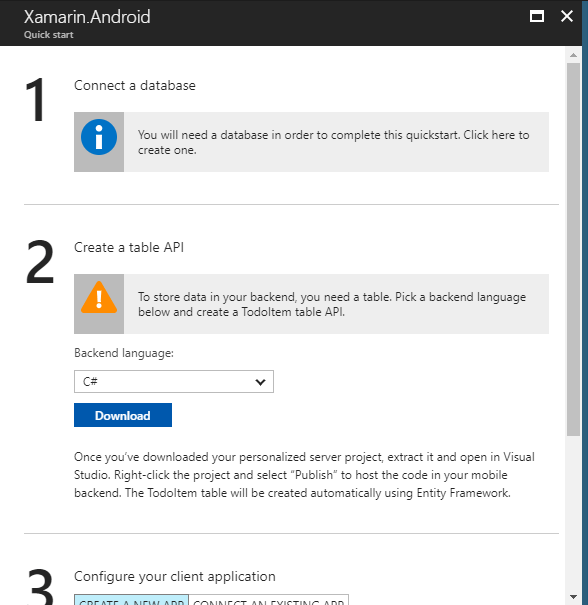Screen dimensions: 588x605
Task: Click the orange warning triangle icon
Action: click(99, 297)
